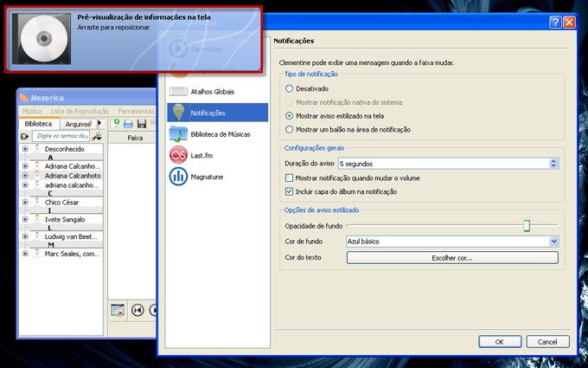Click the Opacidade de fundo slider handle
This screenshot has height=368, width=588.
(527, 226)
